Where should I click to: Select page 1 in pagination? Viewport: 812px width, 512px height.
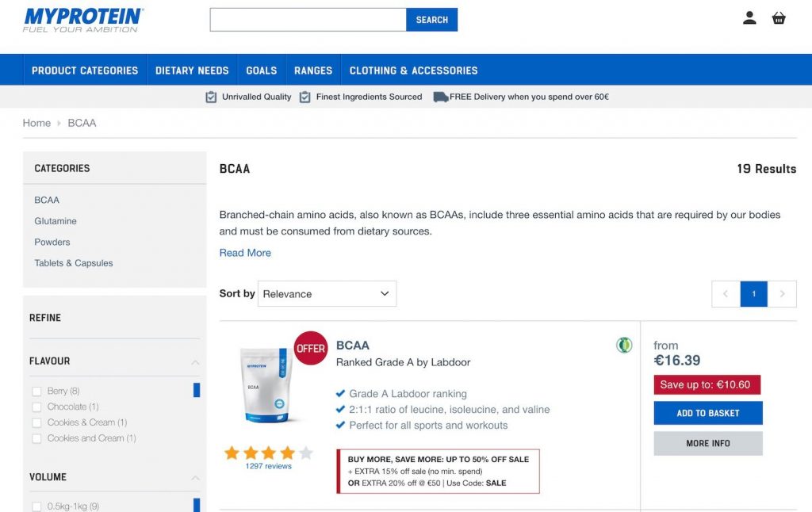click(754, 293)
